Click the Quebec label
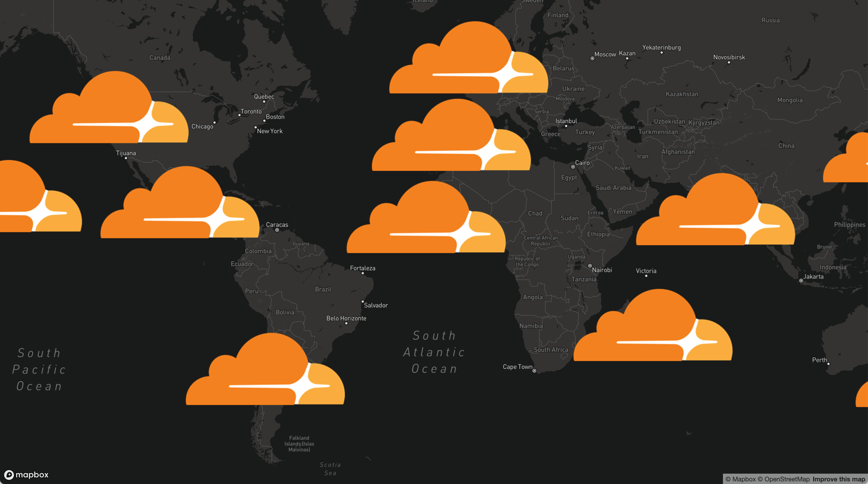 click(264, 96)
